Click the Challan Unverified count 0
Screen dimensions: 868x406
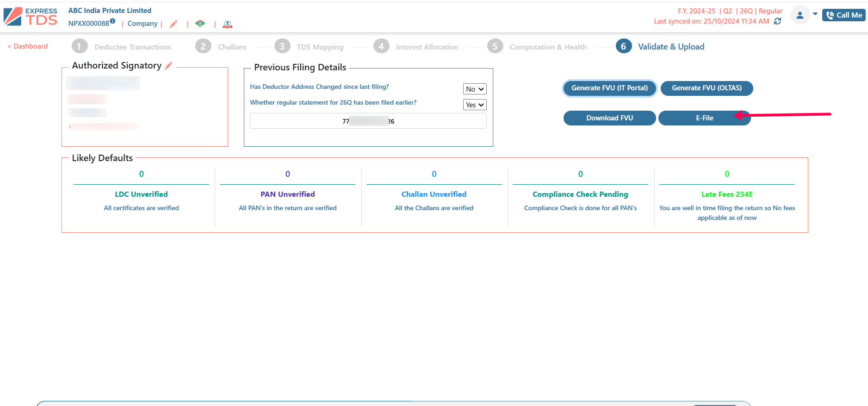(x=434, y=174)
